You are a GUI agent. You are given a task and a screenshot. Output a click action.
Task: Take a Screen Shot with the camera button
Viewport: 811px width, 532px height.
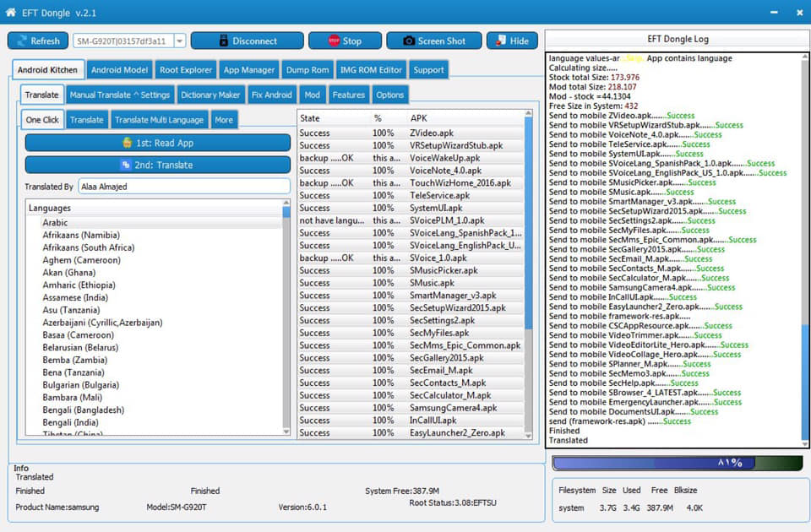(434, 41)
